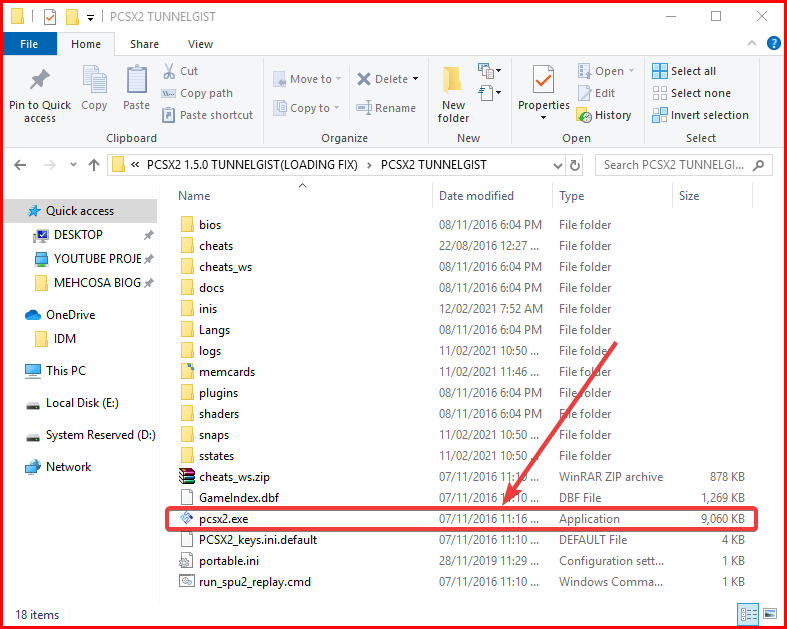787x629 pixels.
Task: Click the Copy ribbon icon
Action: click(x=94, y=80)
